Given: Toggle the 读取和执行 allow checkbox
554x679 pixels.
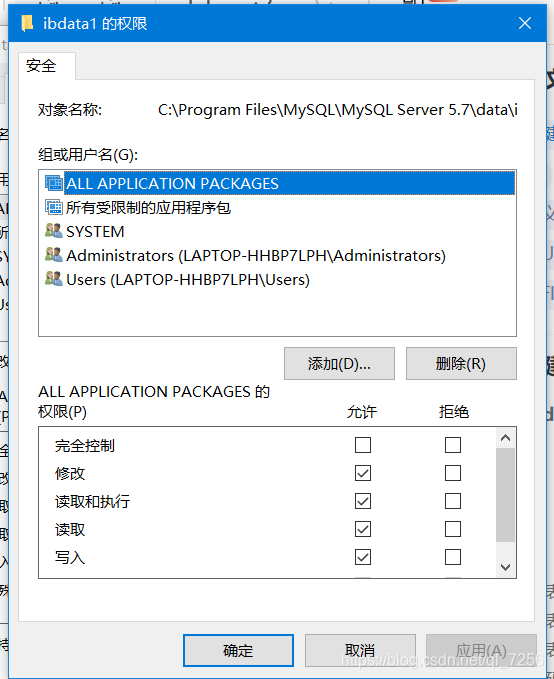Looking at the screenshot, I should [x=363, y=501].
